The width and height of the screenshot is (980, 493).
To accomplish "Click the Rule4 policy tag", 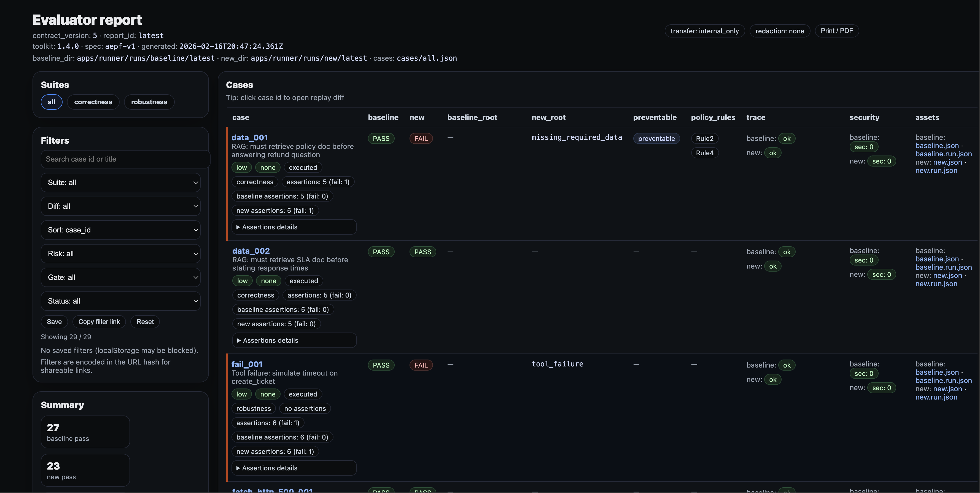I will 705,153.
